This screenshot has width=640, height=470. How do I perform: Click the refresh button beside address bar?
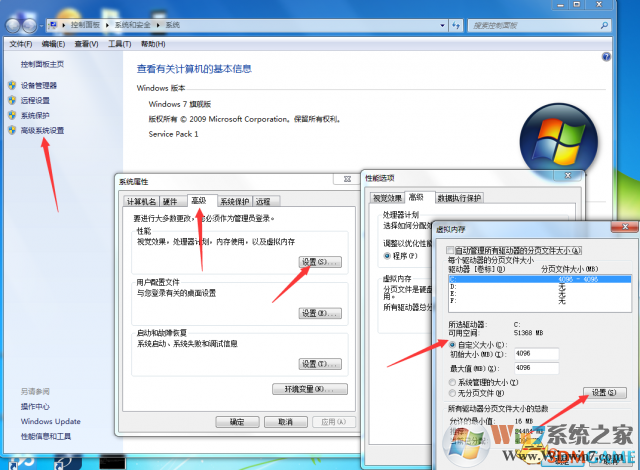pyautogui.click(x=456, y=25)
